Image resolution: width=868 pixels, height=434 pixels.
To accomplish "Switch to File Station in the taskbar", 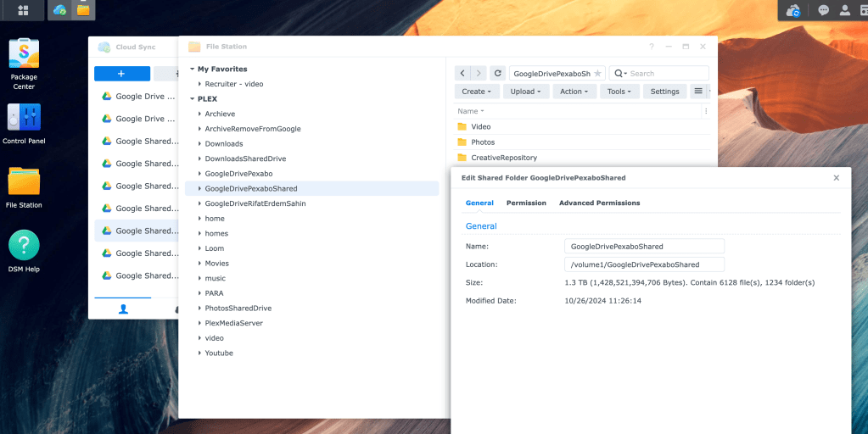I will pos(83,10).
